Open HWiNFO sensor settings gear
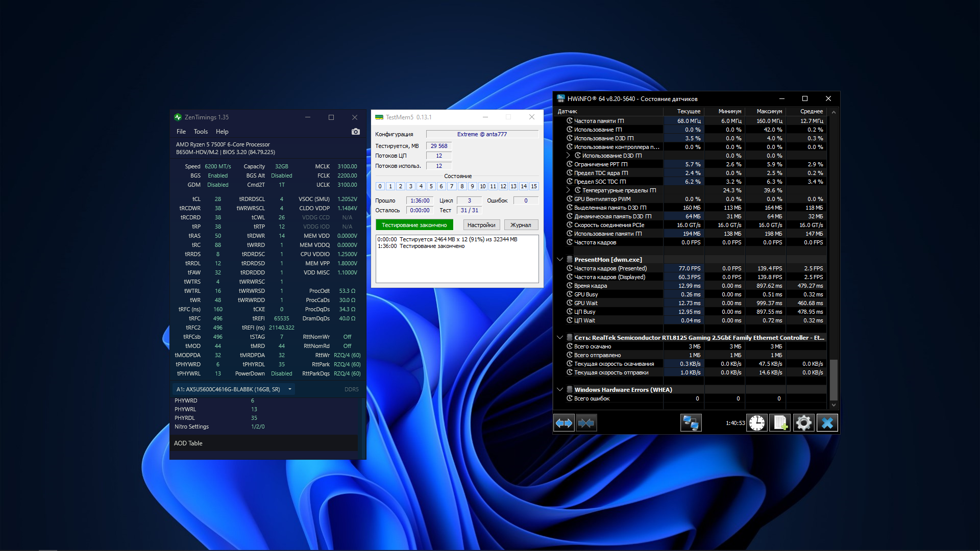Screen dimensions: 980x551 (803, 423)
